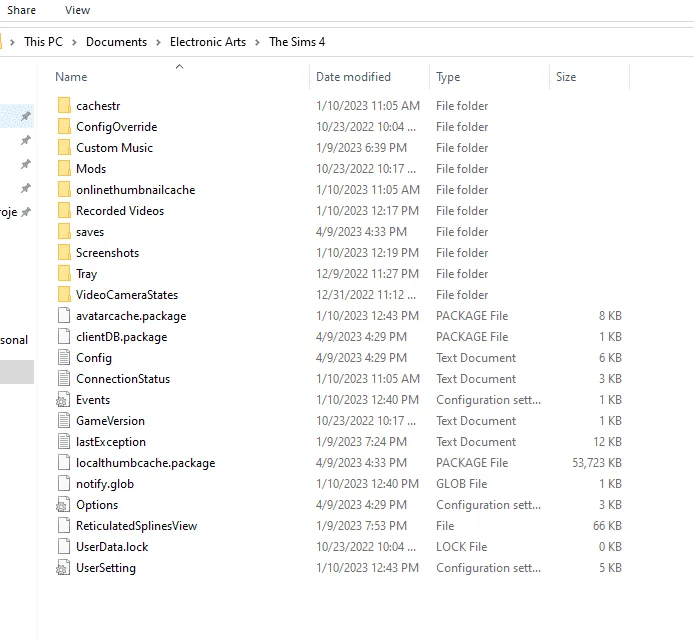Screen dimensions: 694x641
Task: Sort files by the Type column
Action: (x=448, y=77)
